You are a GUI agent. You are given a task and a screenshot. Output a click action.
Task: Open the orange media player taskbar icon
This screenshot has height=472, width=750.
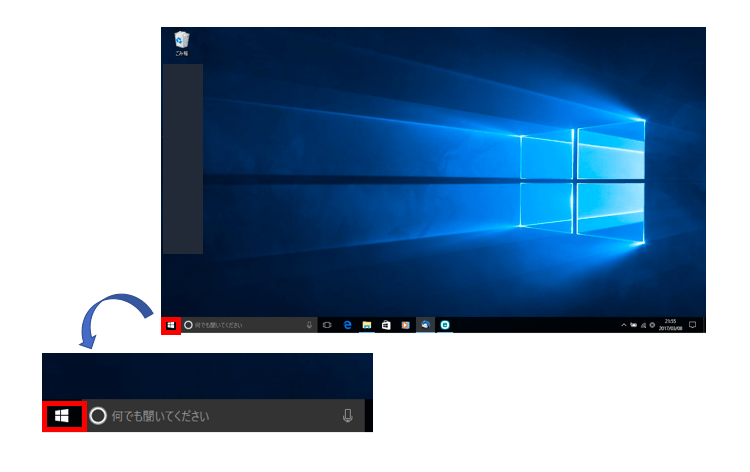[x=406, y=325]
